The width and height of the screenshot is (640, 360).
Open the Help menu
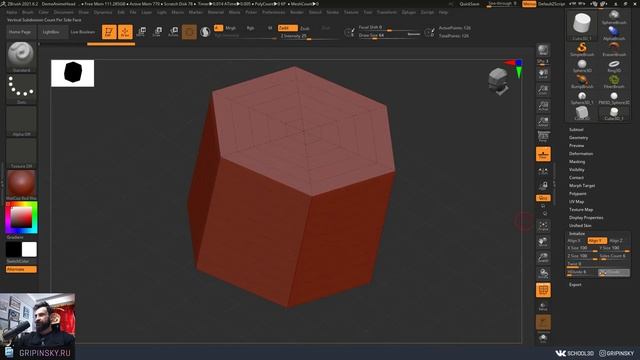pos(443,12)
